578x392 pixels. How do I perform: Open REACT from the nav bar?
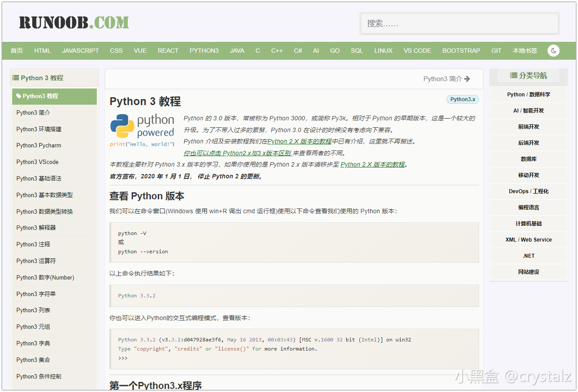coord(168,51)
